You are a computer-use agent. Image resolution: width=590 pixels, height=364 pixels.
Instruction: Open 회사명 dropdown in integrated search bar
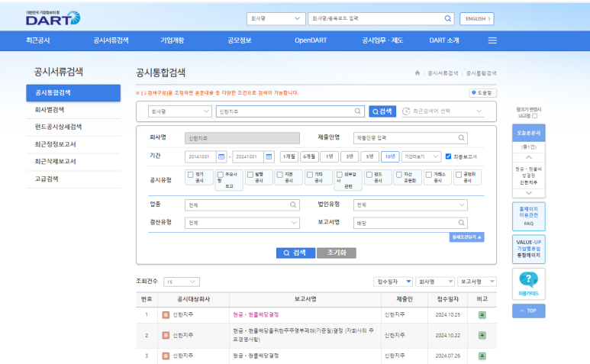(179, 111)
